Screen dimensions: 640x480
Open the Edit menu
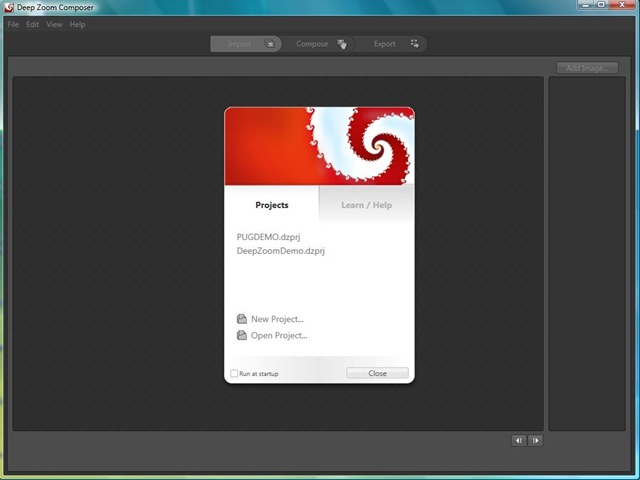[33, 24]
